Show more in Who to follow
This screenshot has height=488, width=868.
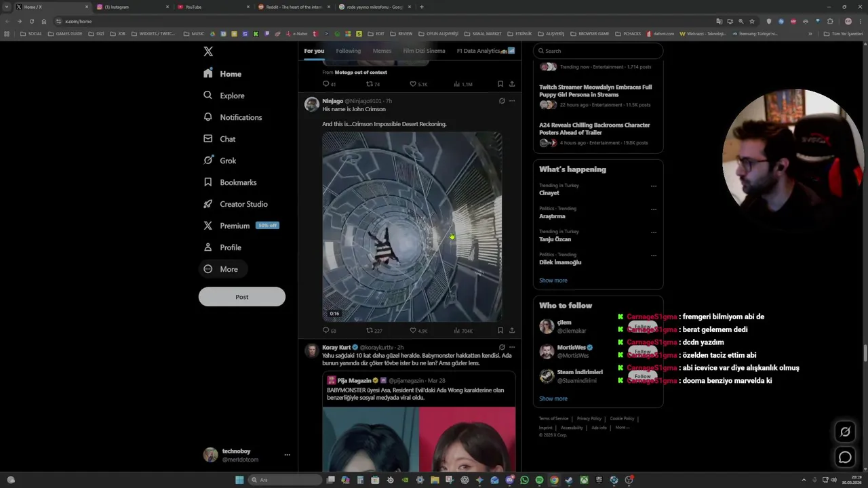pyautogui.click(x=553, y=399)
